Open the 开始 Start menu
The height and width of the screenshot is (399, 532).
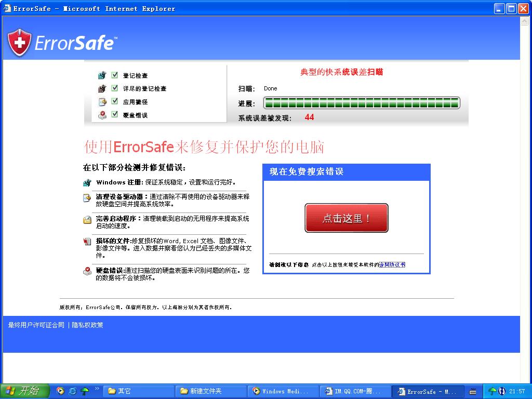coord(24,391)
